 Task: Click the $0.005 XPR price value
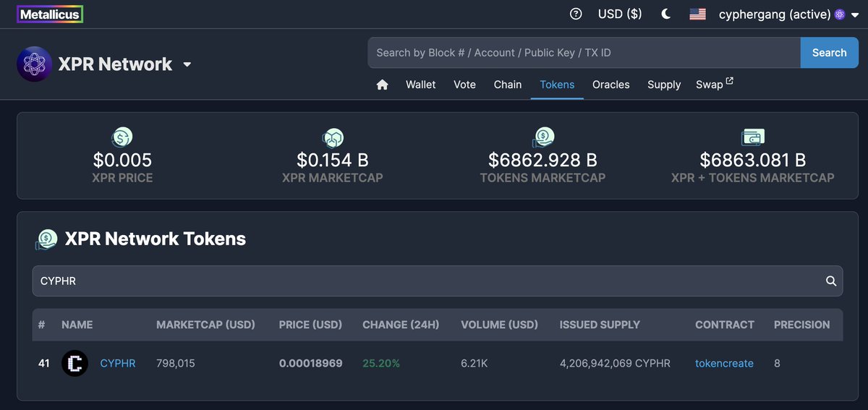122,160
